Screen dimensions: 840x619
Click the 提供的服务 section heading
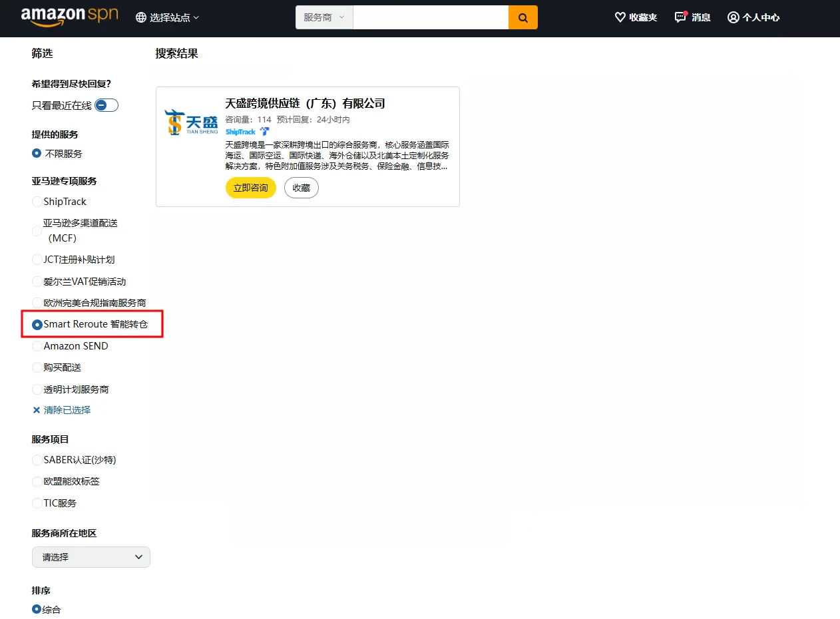tap(55, 134)
